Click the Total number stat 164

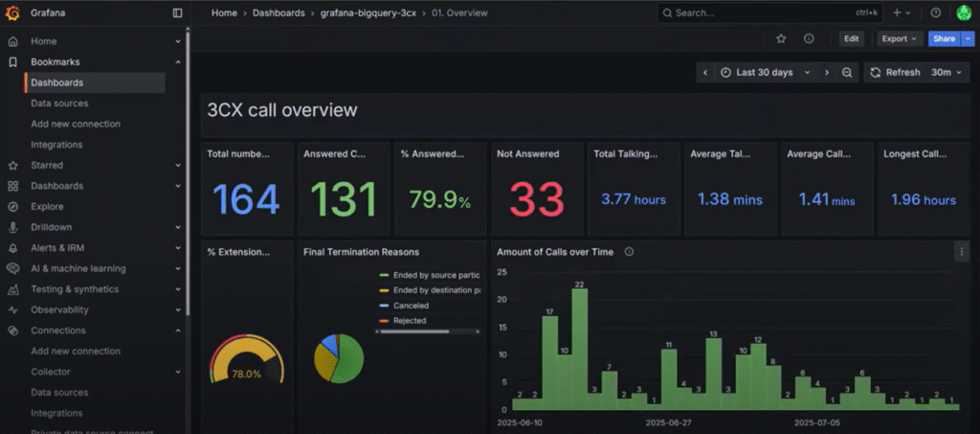tap(246, 200)
